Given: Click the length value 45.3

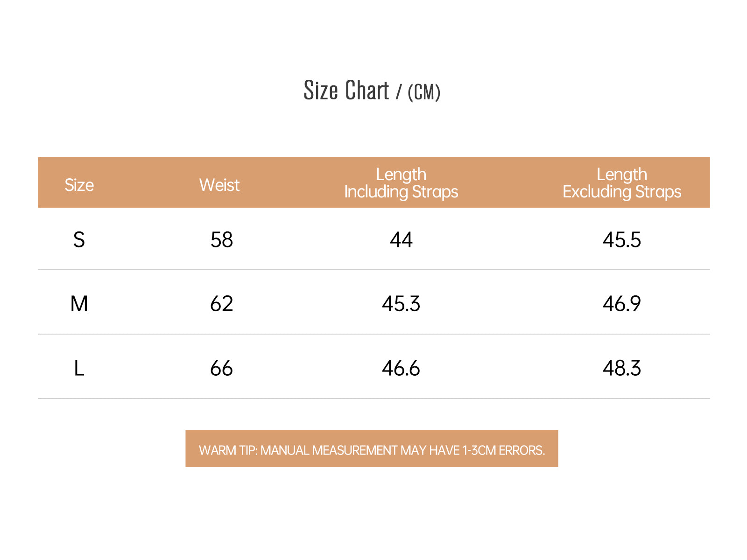Looking at the screenshot, I should pyautogui.click(x=401, y=304).
